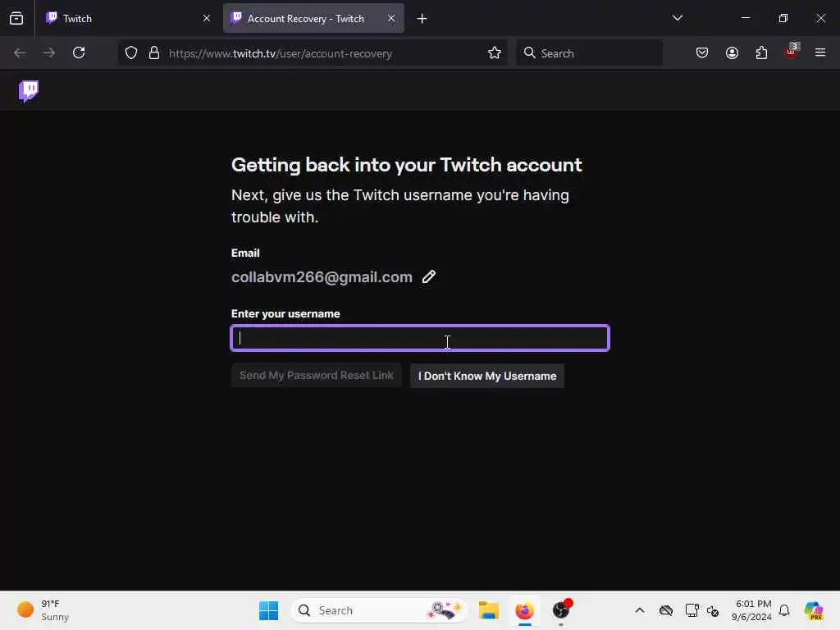Click Send My Password Reset Link
The width and height of the screenshot is (840, 630).
pos(316,376)
